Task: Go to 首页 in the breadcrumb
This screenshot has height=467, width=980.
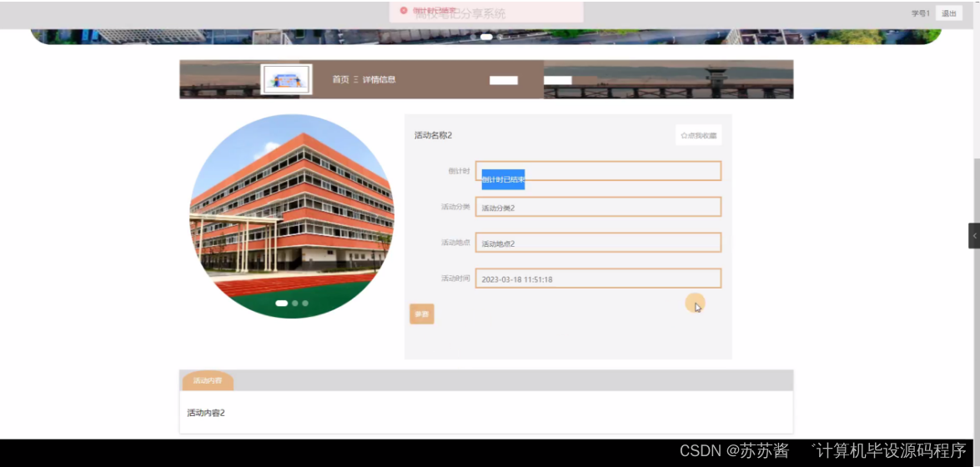Action: click(340, 79)
